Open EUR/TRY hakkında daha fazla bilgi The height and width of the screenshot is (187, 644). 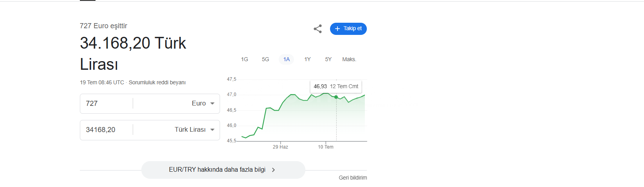[x=223, y=170]
